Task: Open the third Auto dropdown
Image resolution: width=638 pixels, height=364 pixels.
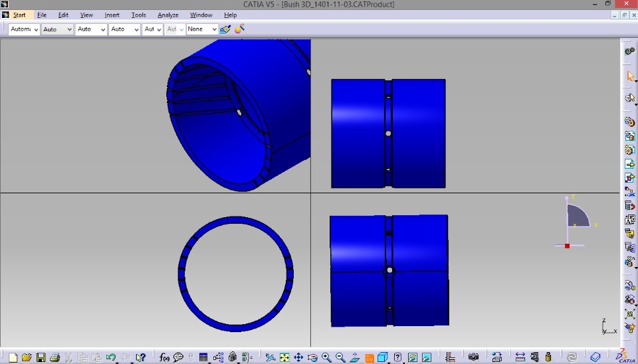Action: click(x=91, y=29)
